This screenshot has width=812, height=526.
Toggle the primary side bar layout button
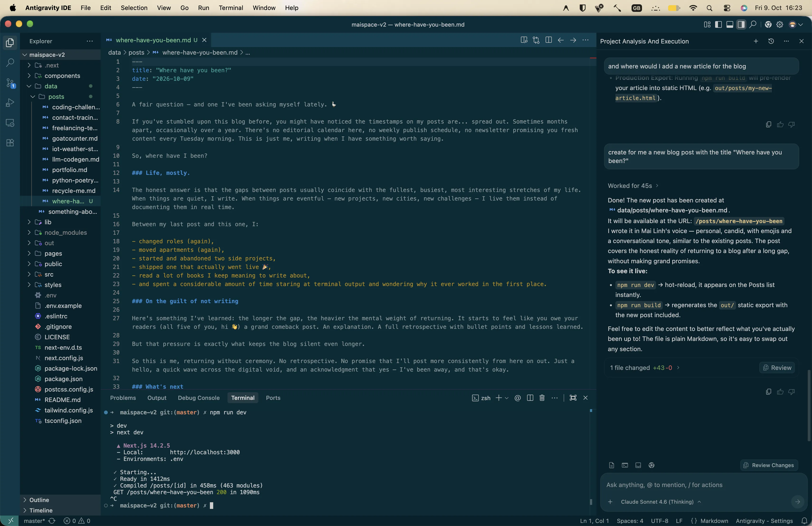718,24
